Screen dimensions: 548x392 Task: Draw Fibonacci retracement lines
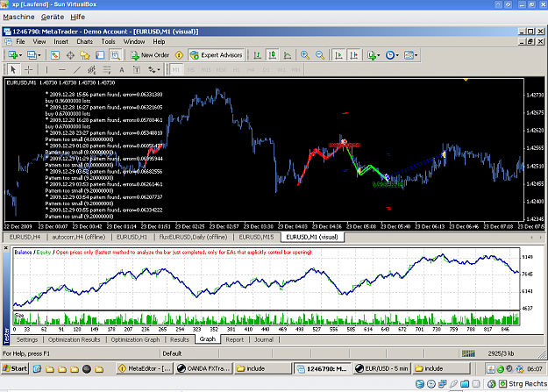[x=107, y=70]
